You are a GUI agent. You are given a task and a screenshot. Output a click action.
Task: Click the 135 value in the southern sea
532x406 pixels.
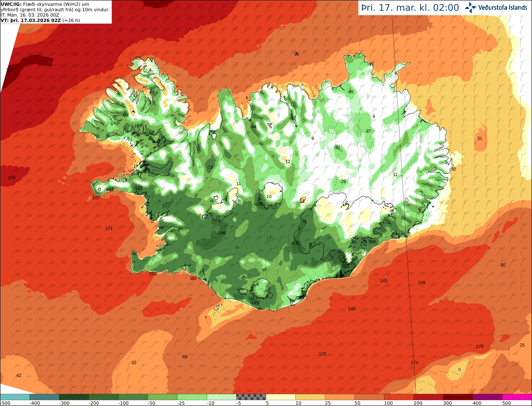tap(323, 354)
